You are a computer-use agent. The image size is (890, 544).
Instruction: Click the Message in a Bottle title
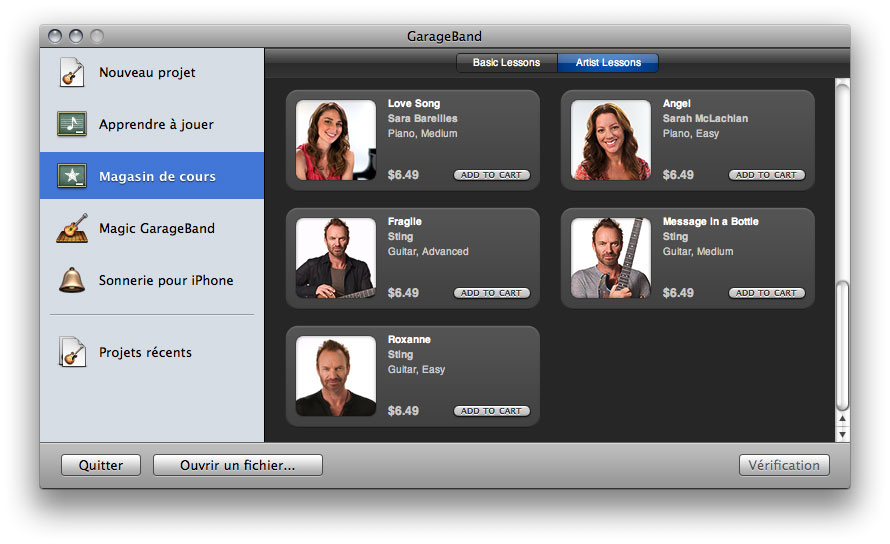[711, 221]
